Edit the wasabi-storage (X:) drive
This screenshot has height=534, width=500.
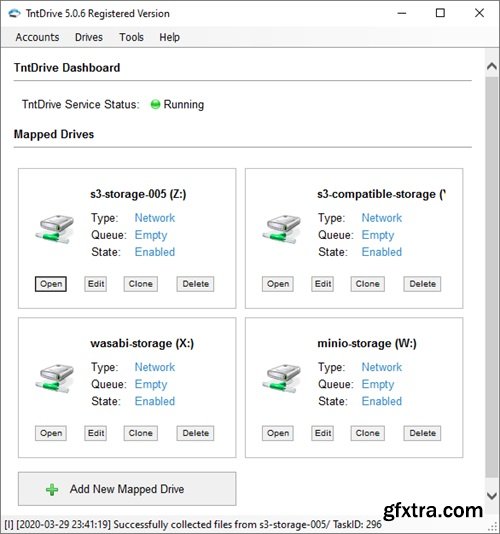(96, 433)
